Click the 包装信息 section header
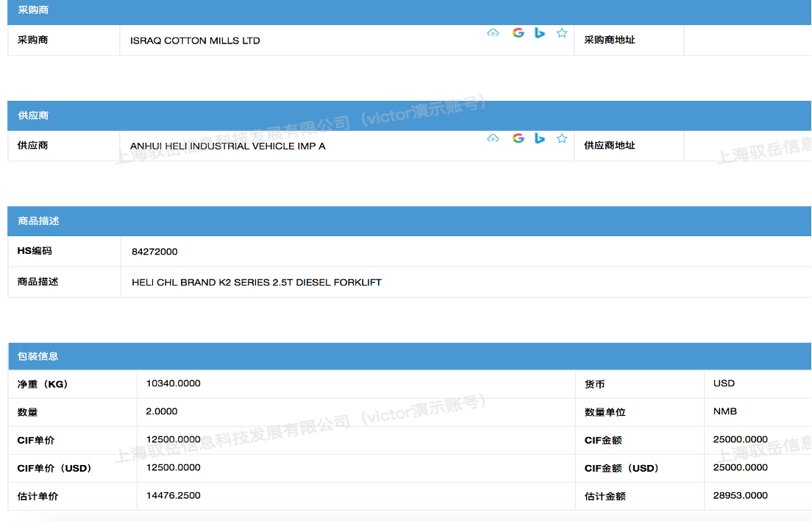This screenshot has height=521, width=812. pyautogui.click(x=409, y=356)
